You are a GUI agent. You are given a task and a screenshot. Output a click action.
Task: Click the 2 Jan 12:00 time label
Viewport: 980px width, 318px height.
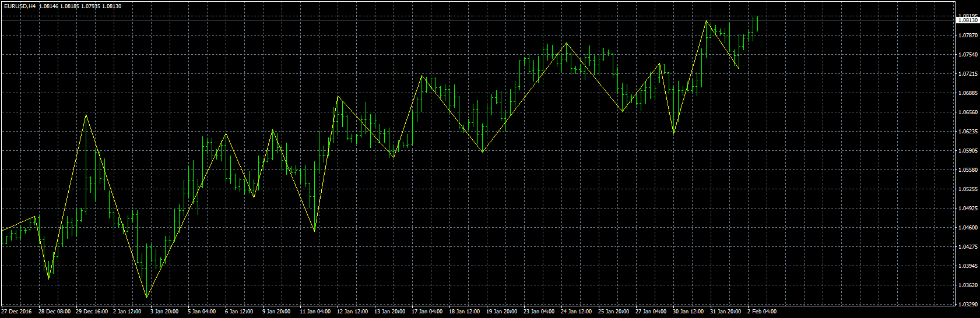[127, 312]
